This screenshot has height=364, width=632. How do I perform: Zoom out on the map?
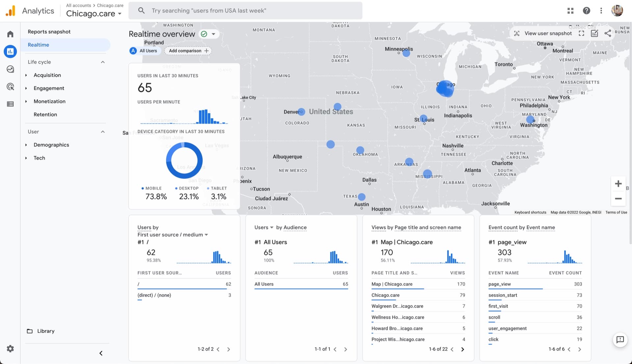tap(618, 199)
